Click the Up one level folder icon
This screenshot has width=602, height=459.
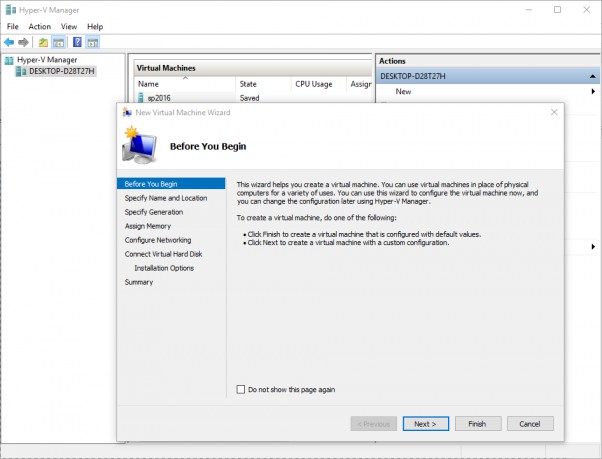43,42
